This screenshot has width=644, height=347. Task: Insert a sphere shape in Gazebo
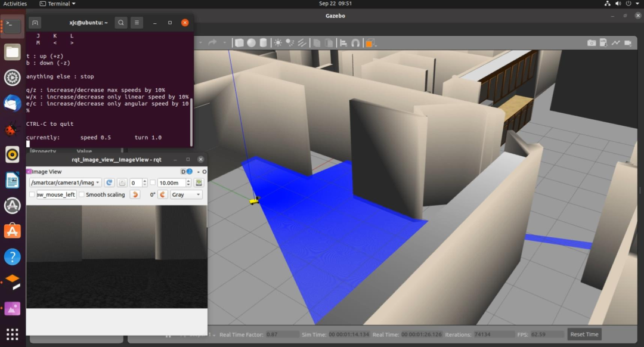click(x=252, y=43)
